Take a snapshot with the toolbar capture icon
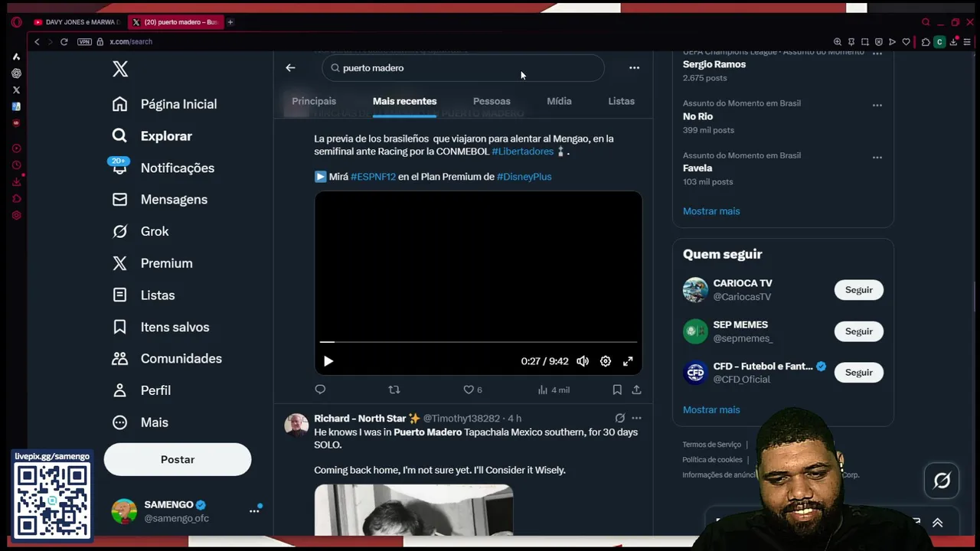The image size is (980, 551). [x=865, y=42]
